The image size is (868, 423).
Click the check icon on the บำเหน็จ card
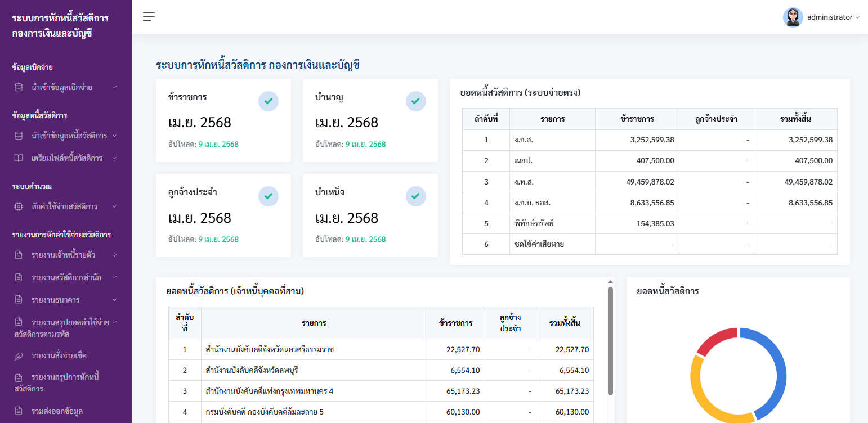point(416,196)
